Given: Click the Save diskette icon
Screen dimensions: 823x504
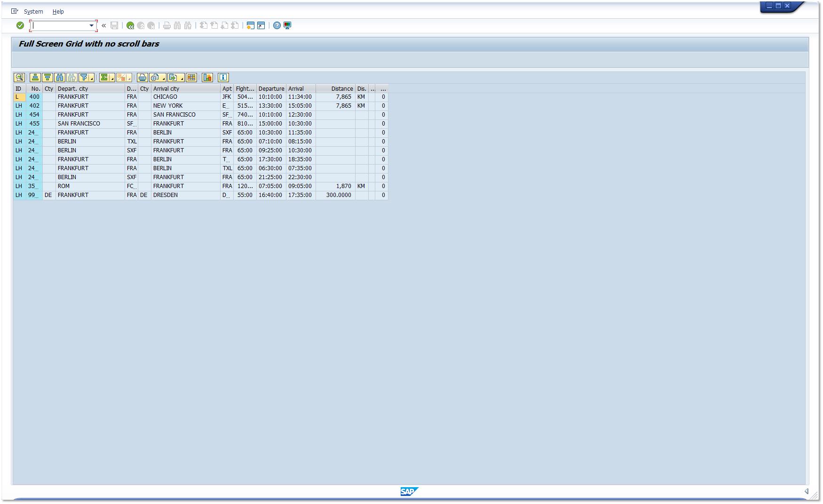Looking at the screenshot, I should (x=114, y=25).
